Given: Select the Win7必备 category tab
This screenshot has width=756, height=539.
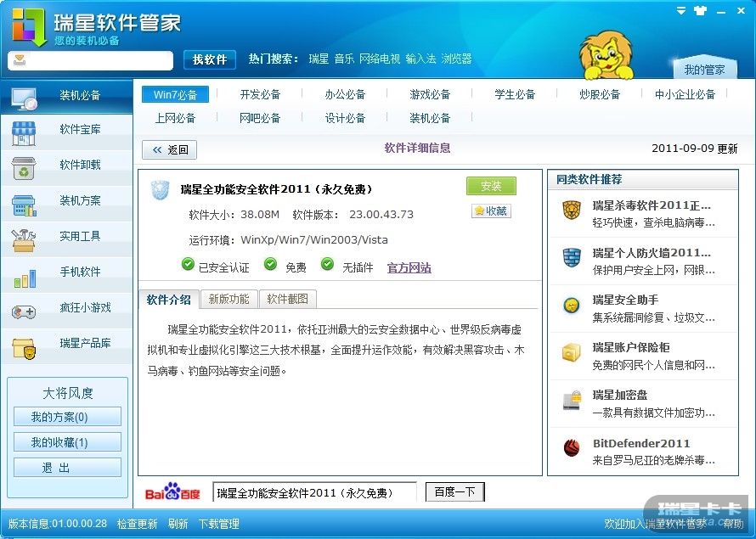Looking at the screenshot, I should [x=176, y=94].
